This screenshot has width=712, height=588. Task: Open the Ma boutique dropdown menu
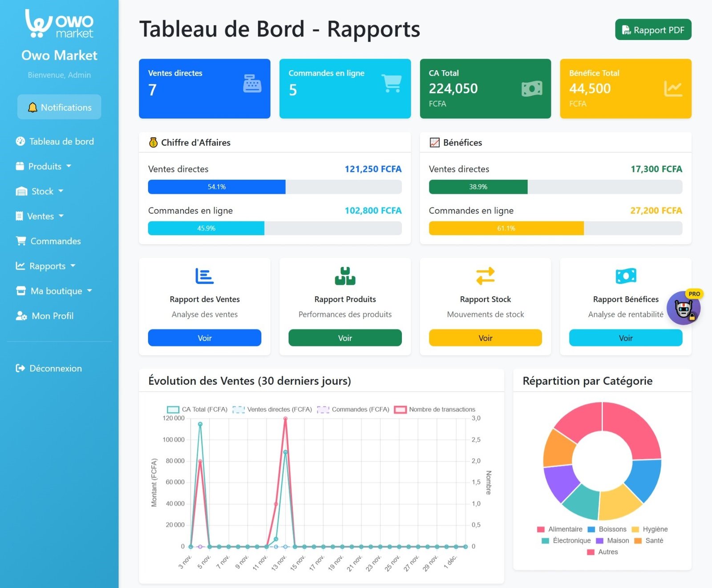pyautogui.click(x=54, y=291)
